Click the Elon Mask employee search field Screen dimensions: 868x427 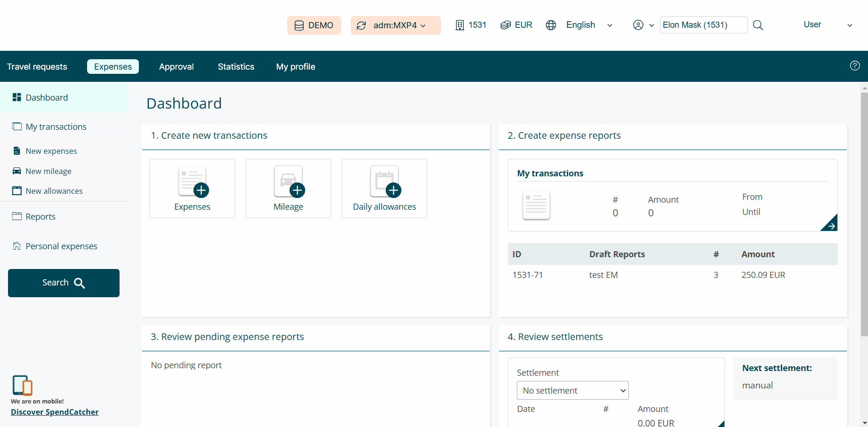click(703, 25)
